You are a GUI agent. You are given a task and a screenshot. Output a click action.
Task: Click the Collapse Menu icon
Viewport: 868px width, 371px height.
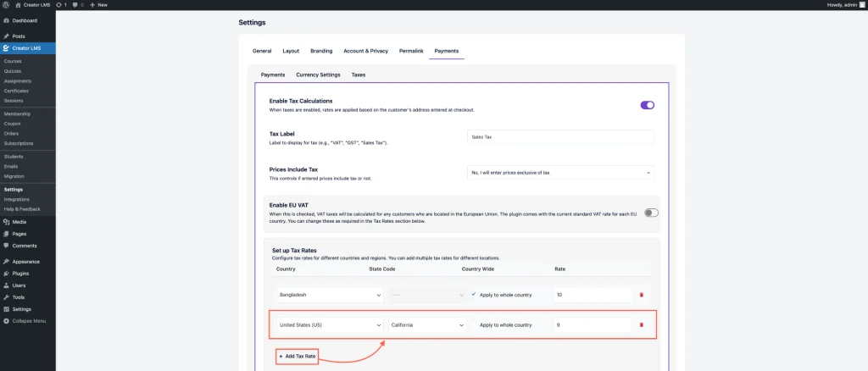click(6, 321)
